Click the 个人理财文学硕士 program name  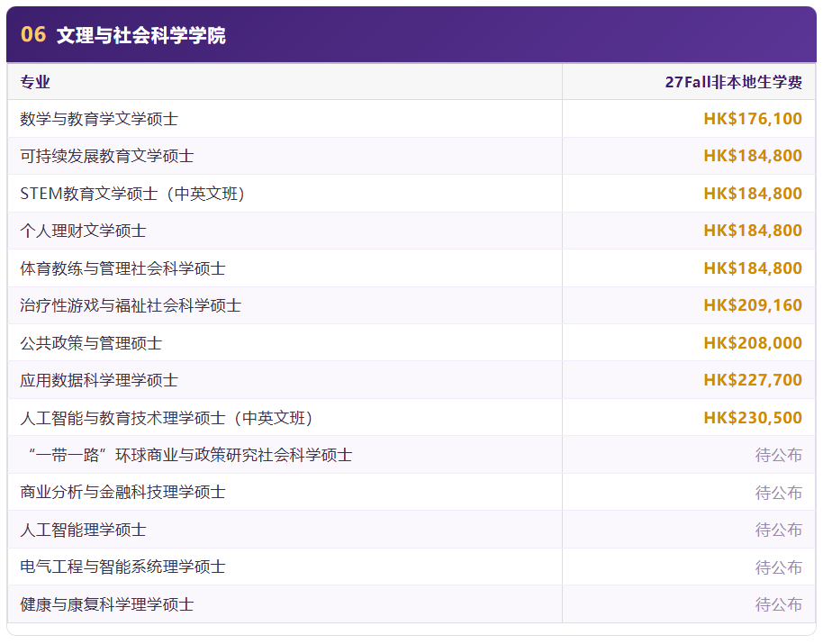[x=84, y=231]
